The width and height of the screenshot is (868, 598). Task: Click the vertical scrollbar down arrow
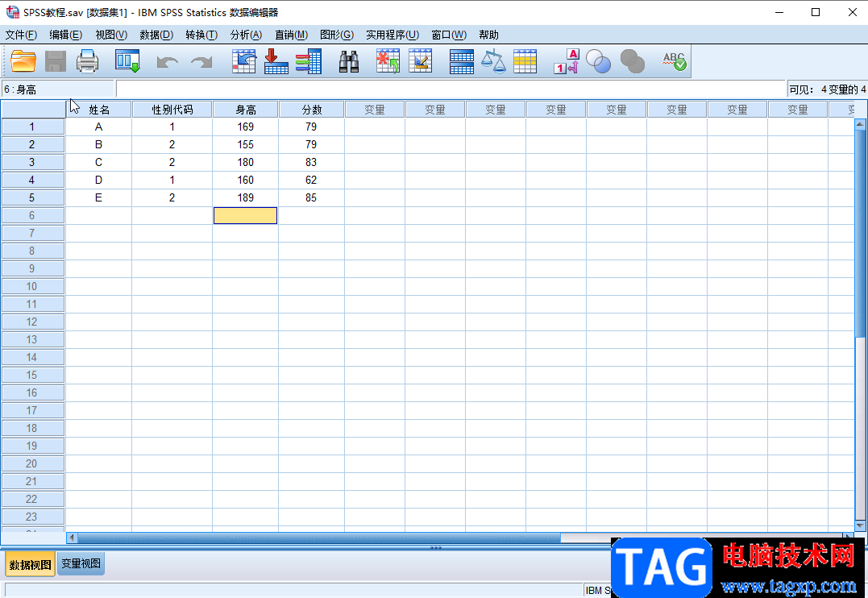tap(860, 525)
